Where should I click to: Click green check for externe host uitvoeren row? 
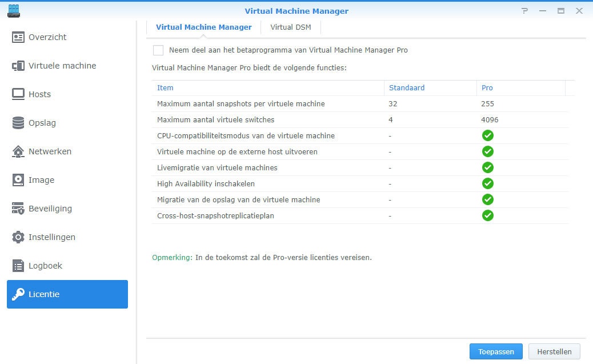click(x=488, y=151)
